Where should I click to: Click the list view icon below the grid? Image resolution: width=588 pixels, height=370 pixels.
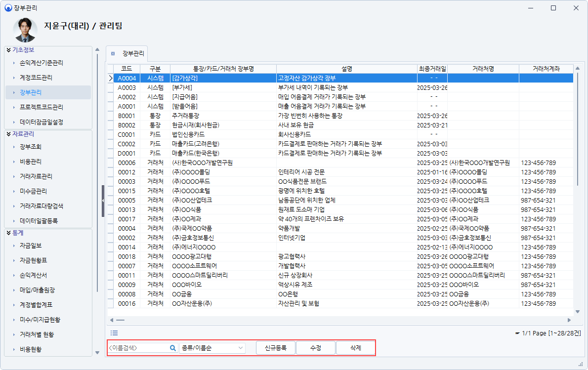pos(114,333)
